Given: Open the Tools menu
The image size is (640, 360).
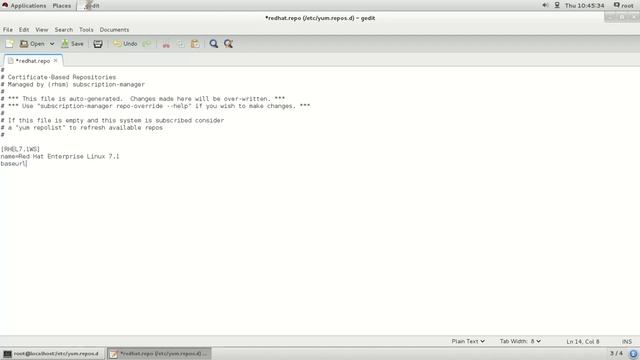Looking at the screenshot, I should (86, 30).
